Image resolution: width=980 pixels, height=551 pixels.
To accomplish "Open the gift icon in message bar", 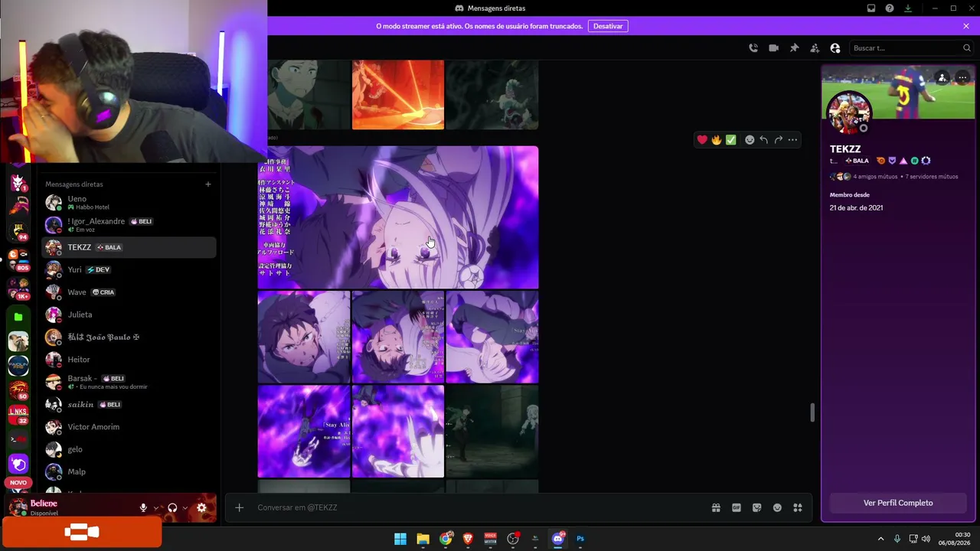I will click(x=716, y=507).
